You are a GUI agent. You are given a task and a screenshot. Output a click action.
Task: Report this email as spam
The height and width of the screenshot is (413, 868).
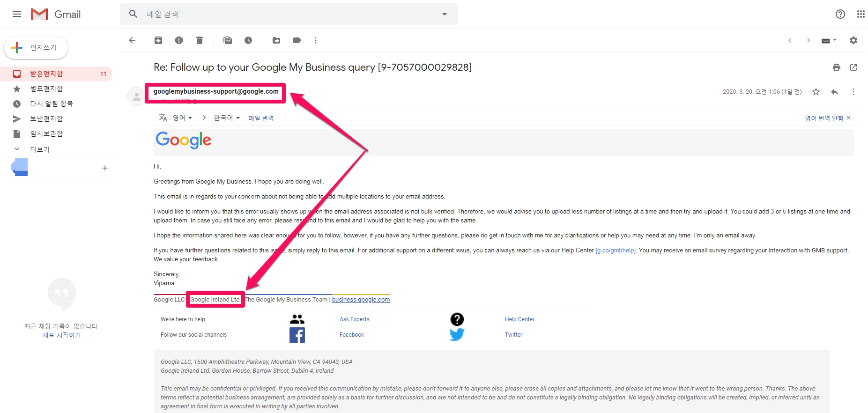pyautogui.click(x=179, y=40)
